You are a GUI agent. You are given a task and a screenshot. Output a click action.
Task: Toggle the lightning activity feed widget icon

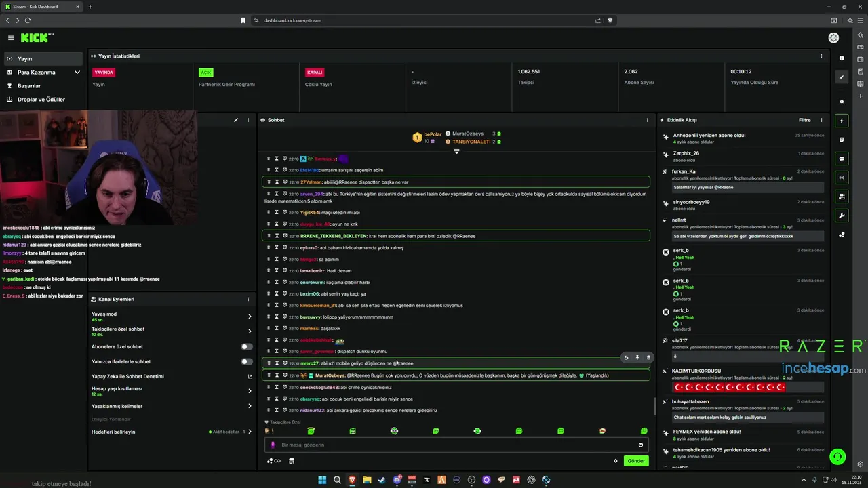pyautogui.click(x=842, y=121)
